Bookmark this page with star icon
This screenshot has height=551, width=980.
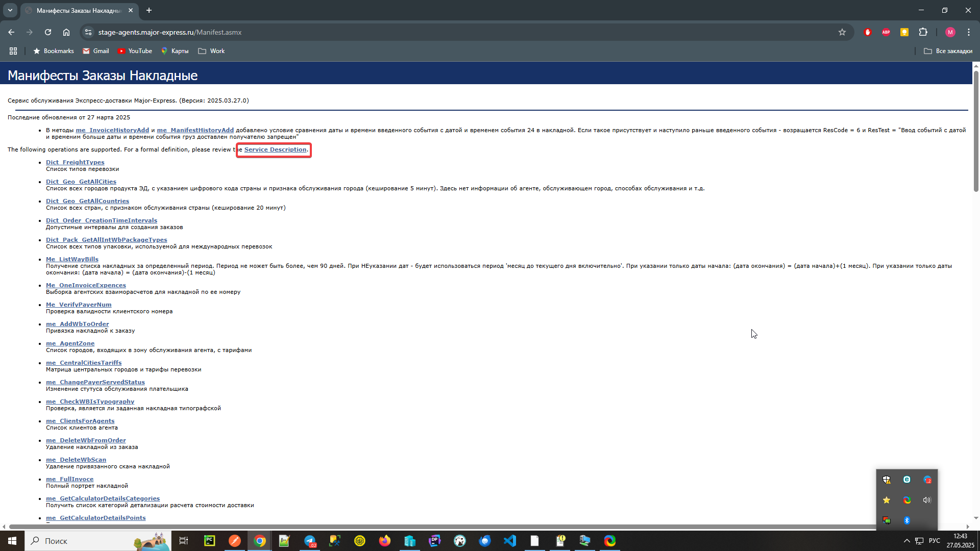(842, 32)
